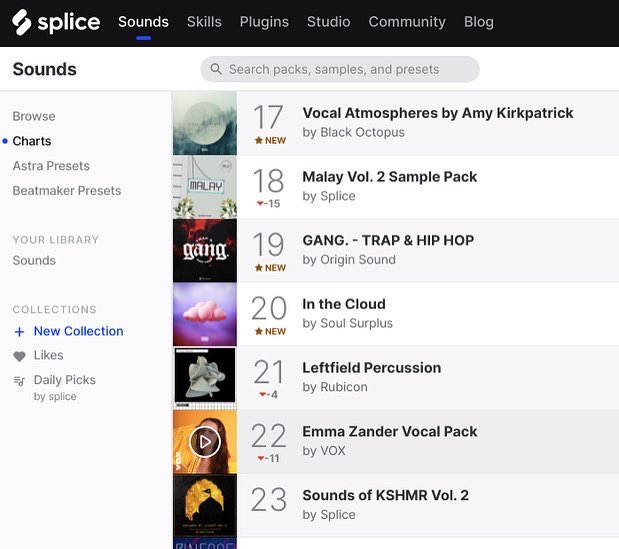
Task: Open the GANG. pack cover thumbnail
Action: coord(205,251)
